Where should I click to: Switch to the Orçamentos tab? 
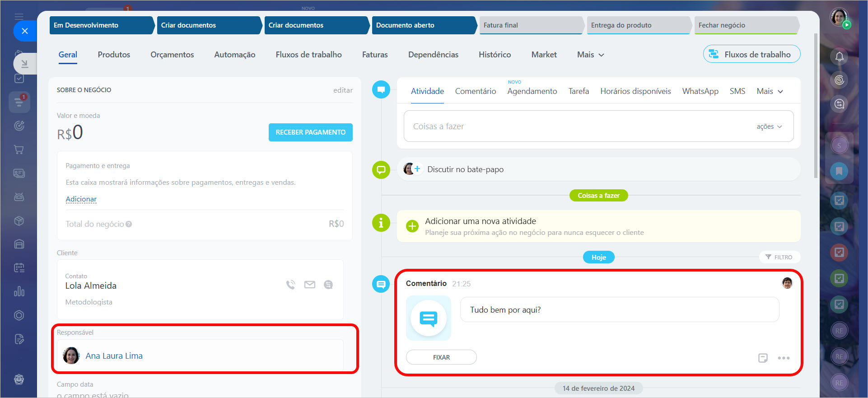click(x=172, y=55)
